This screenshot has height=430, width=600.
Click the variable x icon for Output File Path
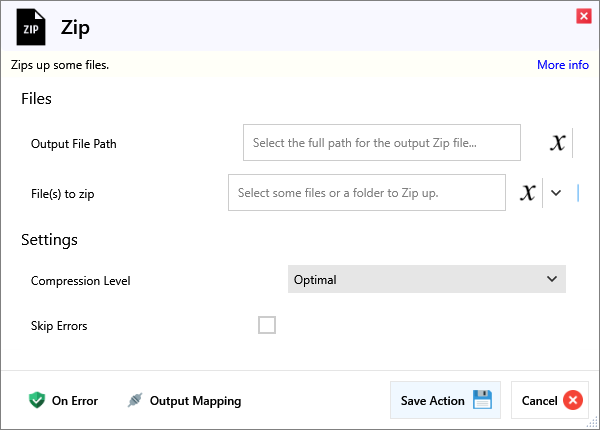(558, 143)
